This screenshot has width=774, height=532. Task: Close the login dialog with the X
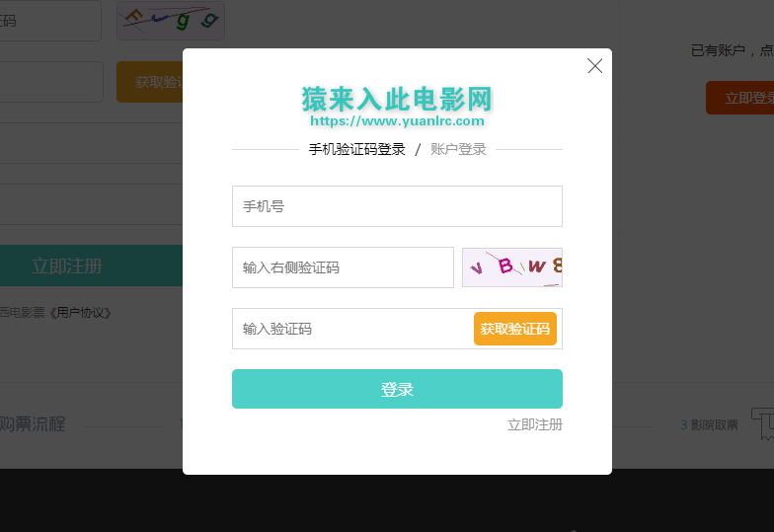tap(594, 65)
